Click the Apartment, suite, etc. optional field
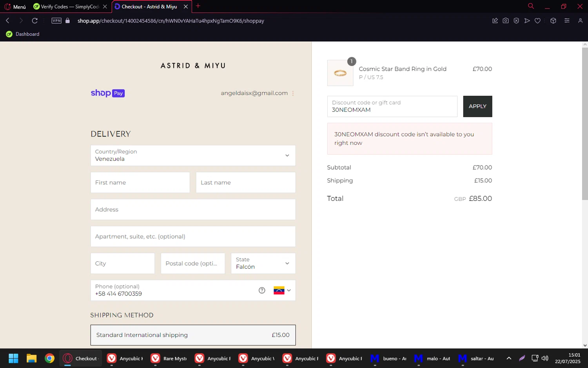The height and width of the screenshot is (368, 588). click(x=193, y=237)
